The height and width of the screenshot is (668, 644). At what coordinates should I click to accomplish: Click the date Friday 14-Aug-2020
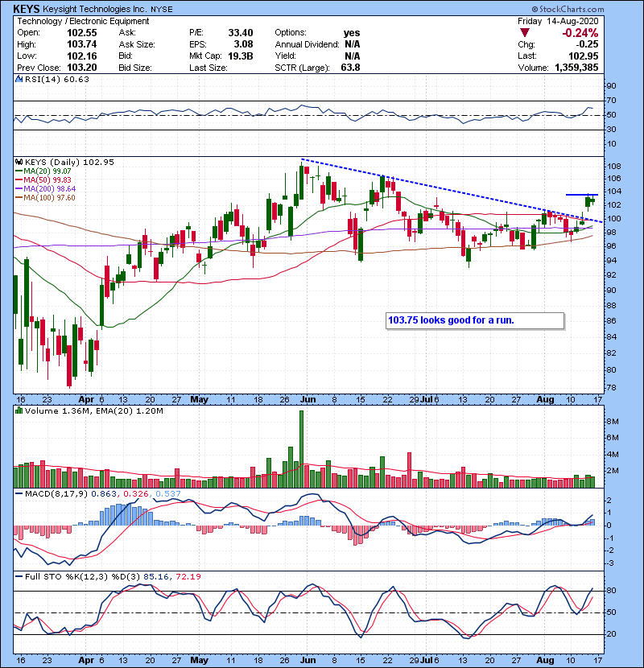click(558, 21)
